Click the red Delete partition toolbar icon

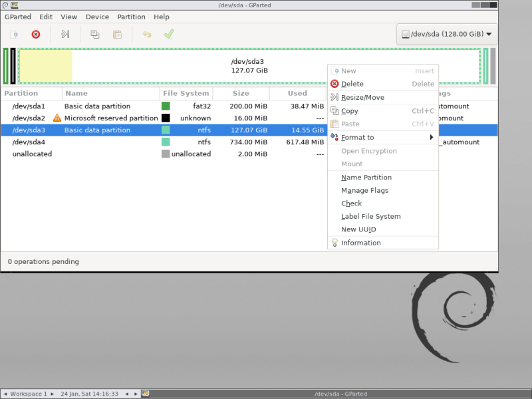tap(36, 35)
